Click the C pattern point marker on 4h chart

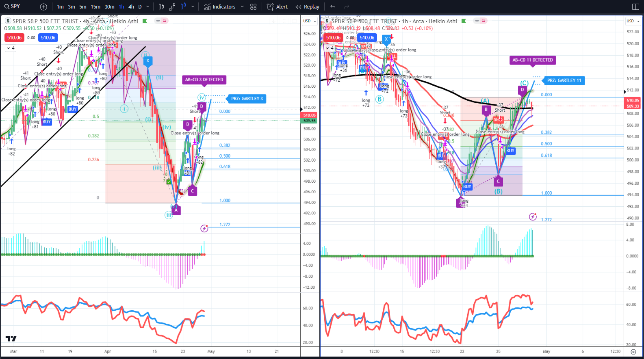193,190
